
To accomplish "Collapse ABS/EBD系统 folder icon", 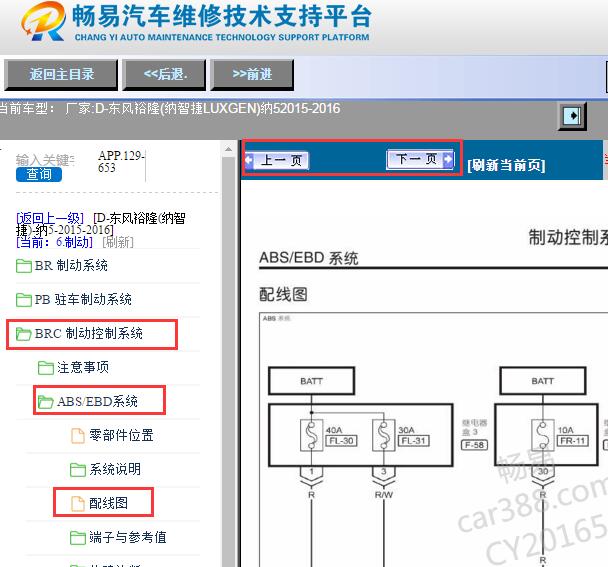I will [x=46, y=402].
